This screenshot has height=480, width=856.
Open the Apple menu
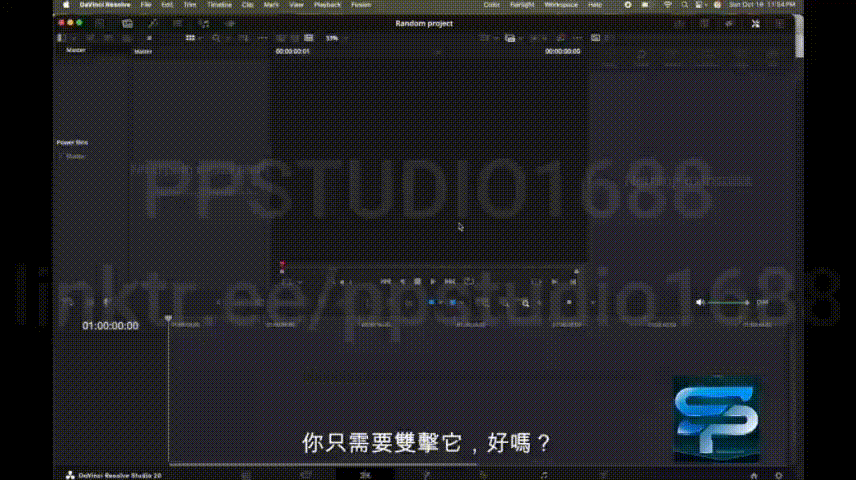pos(66,4)
